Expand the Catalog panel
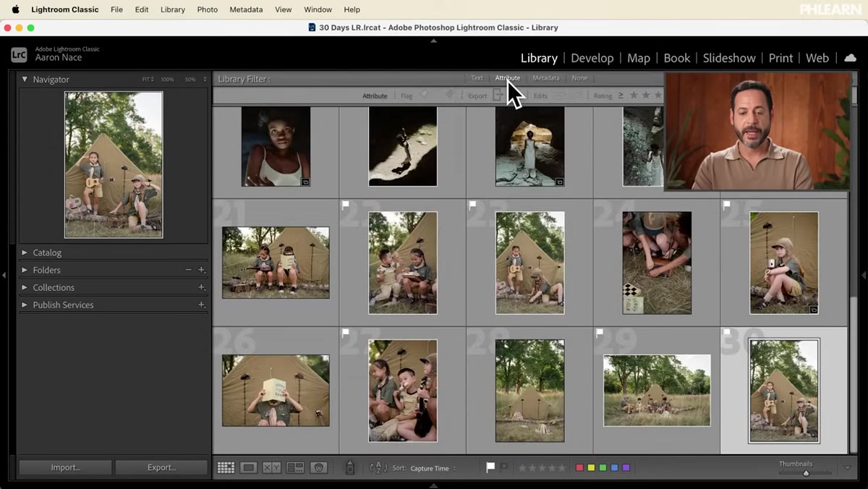The image size is (868, 489). (x=25, y=252)
